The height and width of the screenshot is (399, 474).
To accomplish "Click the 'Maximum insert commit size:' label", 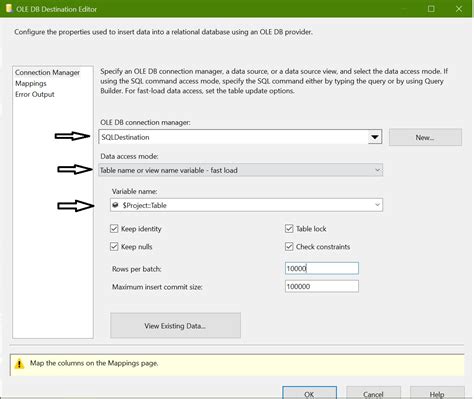I will coord(157,287).
